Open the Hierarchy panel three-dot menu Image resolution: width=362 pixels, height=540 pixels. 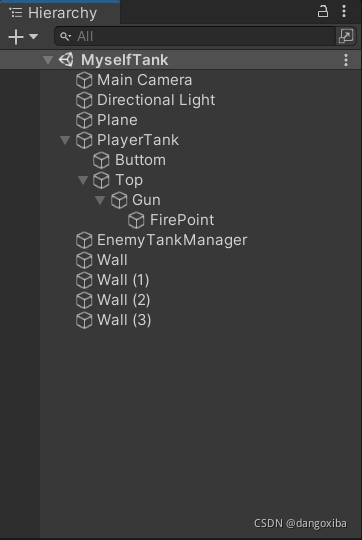(344, 11)
